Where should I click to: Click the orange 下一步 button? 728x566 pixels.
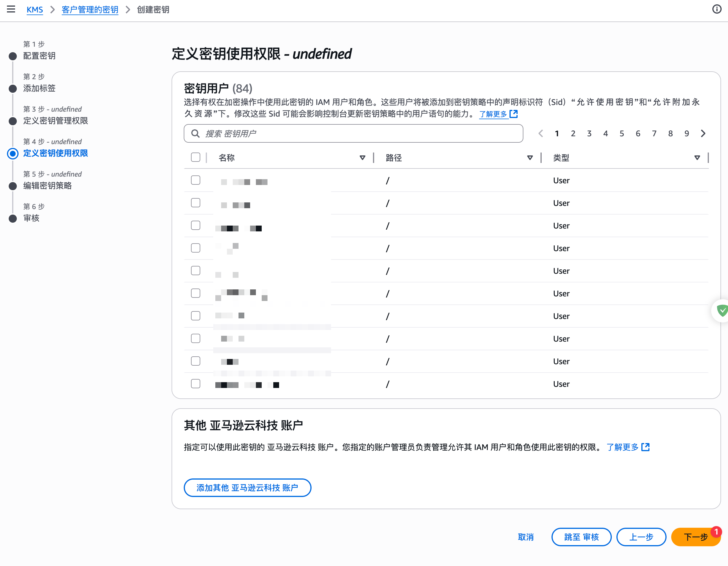pyautogui.click(x=695, y=537)
